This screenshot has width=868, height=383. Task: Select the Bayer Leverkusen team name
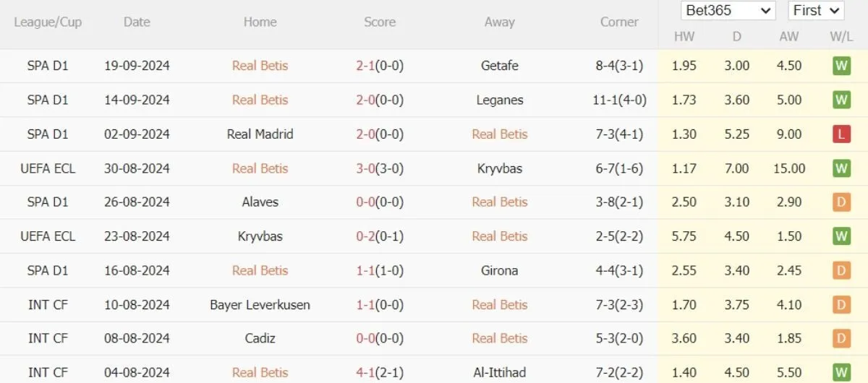click(260, 305)
